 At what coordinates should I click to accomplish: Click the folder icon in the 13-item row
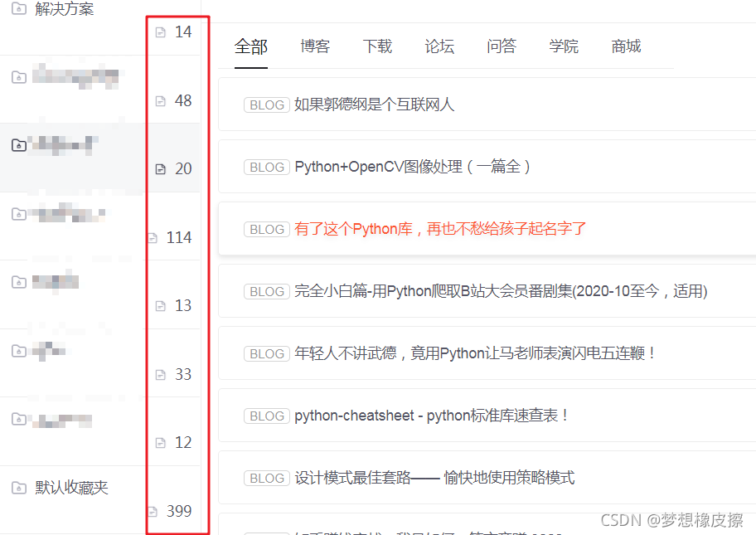tap(19, 282)
